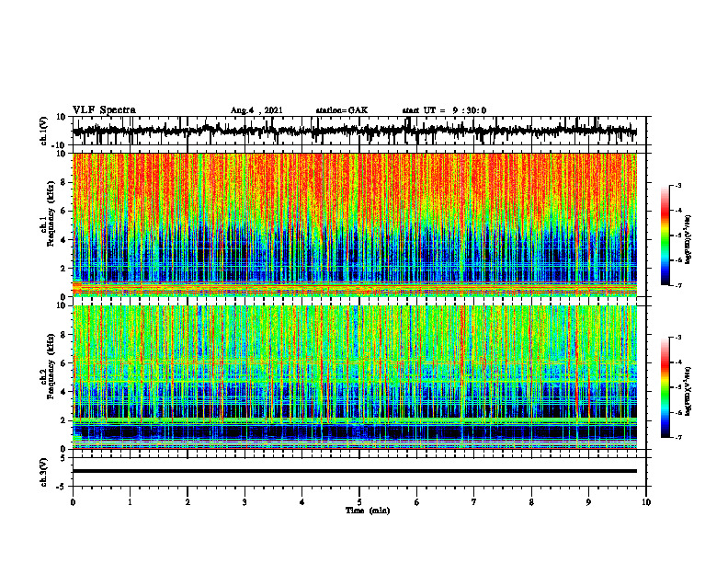Click the "5" tick on the time axis

tap(359, 502)
